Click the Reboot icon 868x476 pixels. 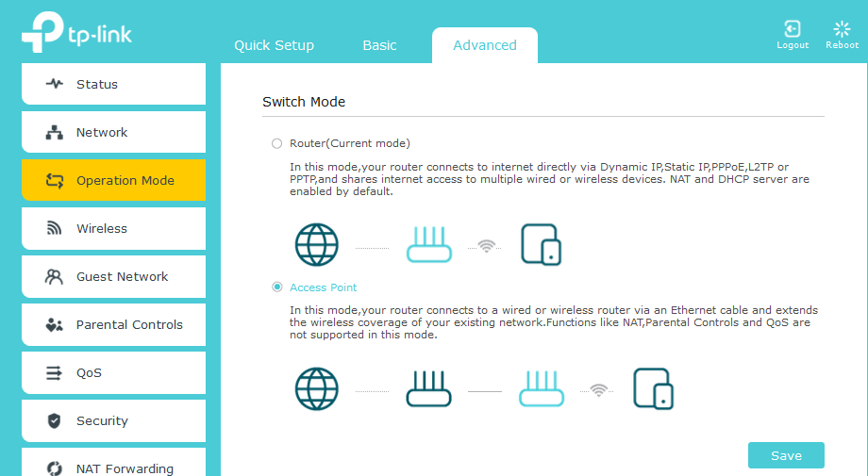pos(842,29)
